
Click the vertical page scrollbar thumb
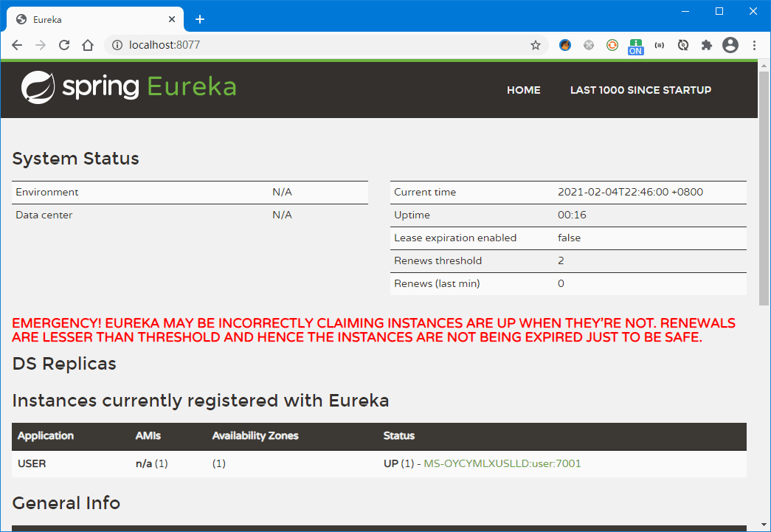(x=764, y=189)
